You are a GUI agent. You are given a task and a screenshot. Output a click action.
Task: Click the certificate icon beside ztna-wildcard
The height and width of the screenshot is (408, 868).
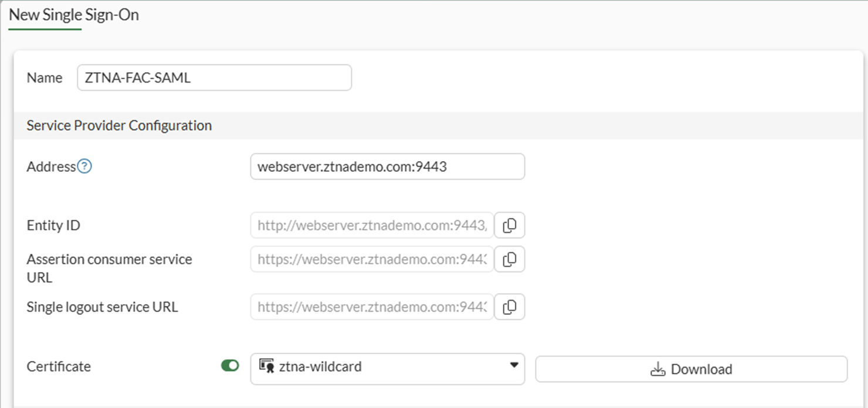[267, 367]
